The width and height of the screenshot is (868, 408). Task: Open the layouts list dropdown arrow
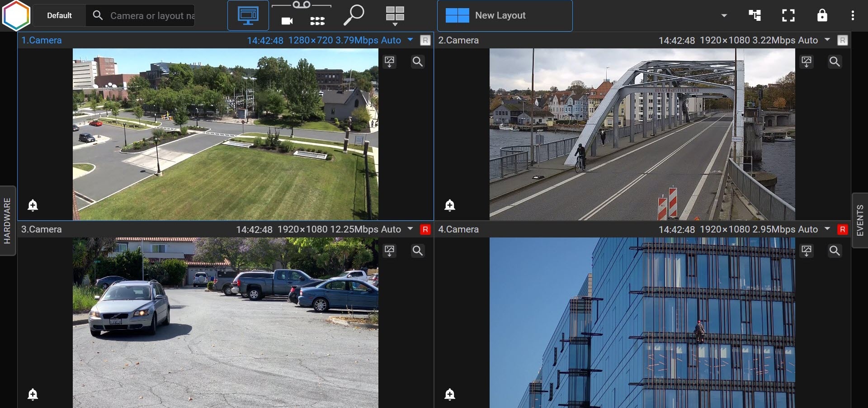[x=724, y=15]
